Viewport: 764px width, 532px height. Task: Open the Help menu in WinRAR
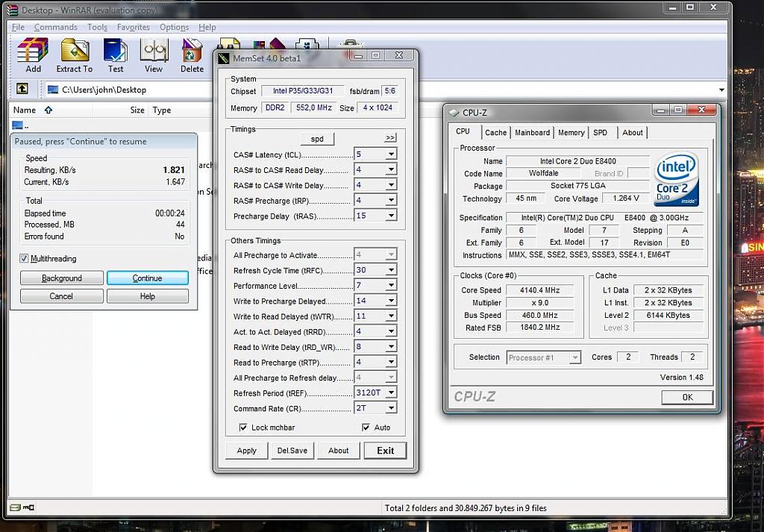[207, 28]
